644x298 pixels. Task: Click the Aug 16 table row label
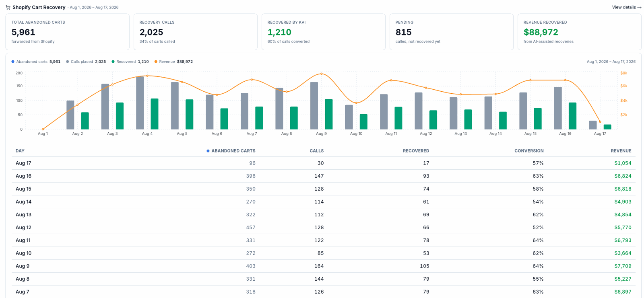click(23, 176)
